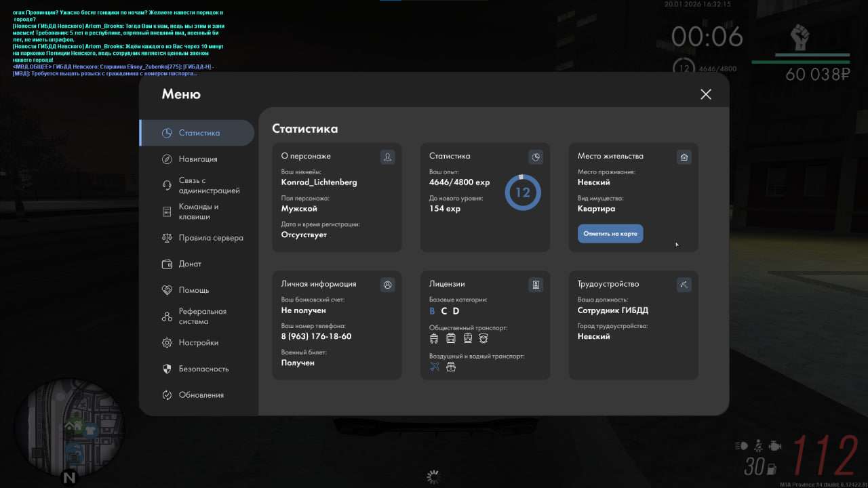Open the Навигация menu section
The height and width of the screenshot is (488, 868).
point(197,159)
